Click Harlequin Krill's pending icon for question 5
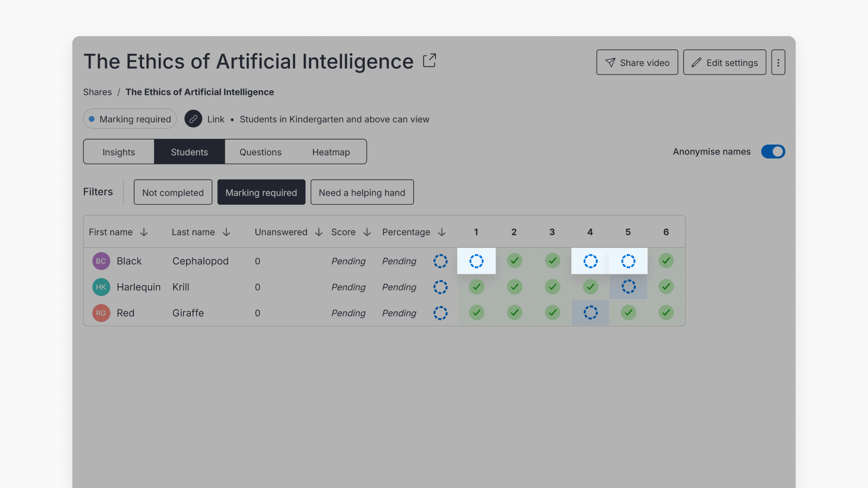 [x=628, y=287]
